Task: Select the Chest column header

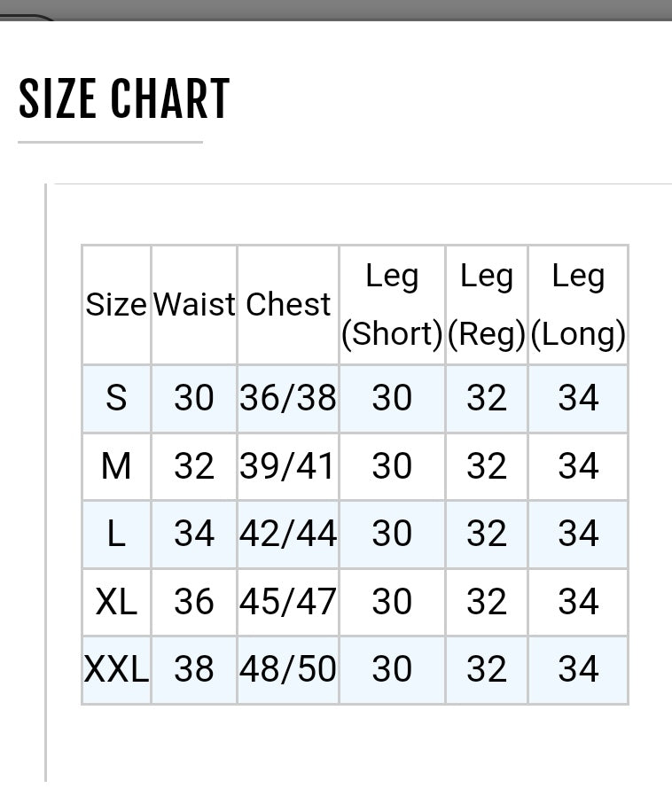Action: tap(288, 304)
